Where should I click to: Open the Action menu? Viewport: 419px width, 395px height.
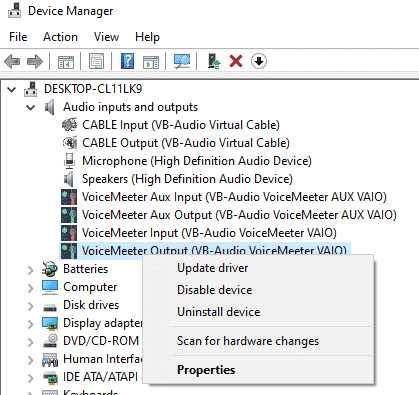coord(60,37)
